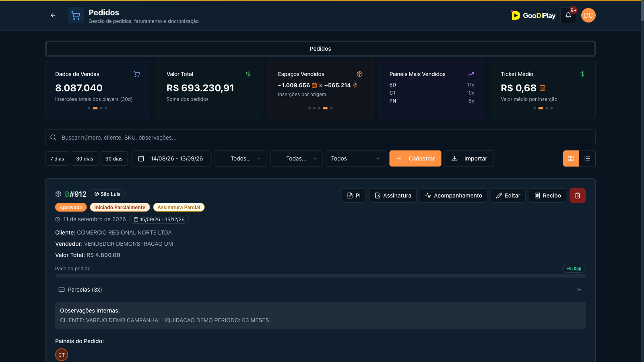Click package icon beside B#912

[x=58, y=194]
